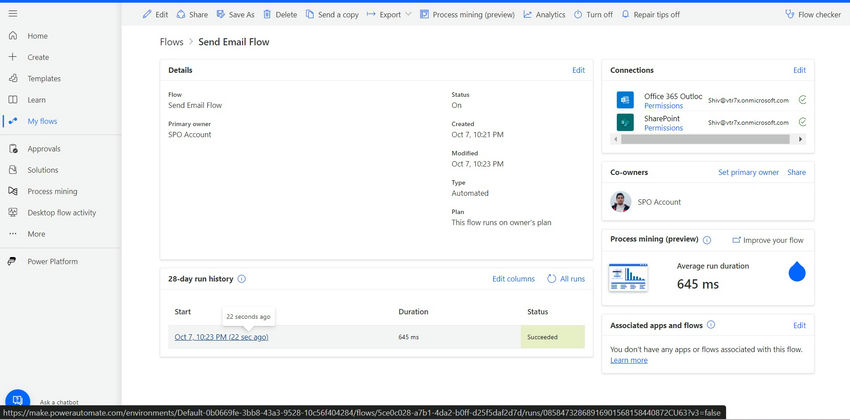Click the Start column header
The width and height of the screenshot is (850, 420).
[183, 312]
